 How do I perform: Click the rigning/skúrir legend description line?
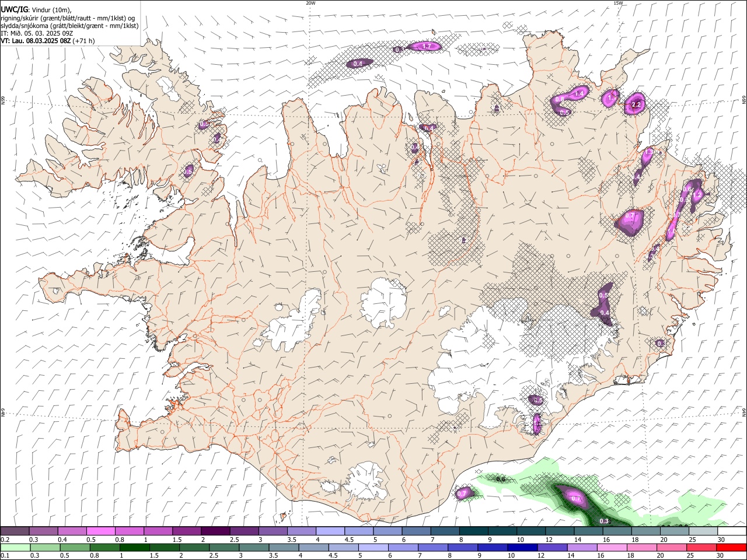click(68, 17)
